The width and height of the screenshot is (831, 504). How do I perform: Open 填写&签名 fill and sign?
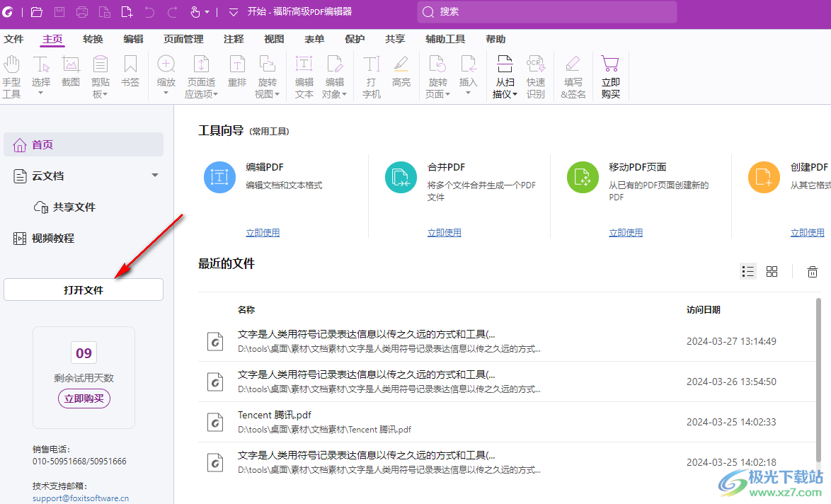tap(573, 74)
